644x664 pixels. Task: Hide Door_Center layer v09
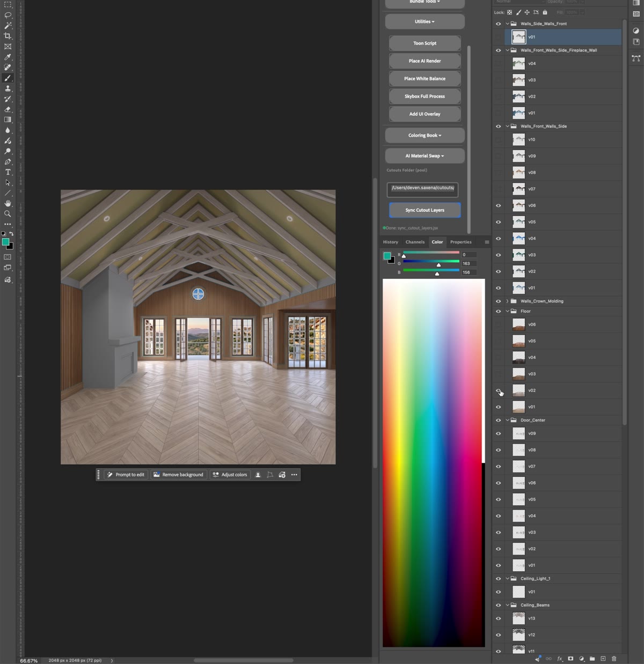pyautogui.click(x=498, y=433)
